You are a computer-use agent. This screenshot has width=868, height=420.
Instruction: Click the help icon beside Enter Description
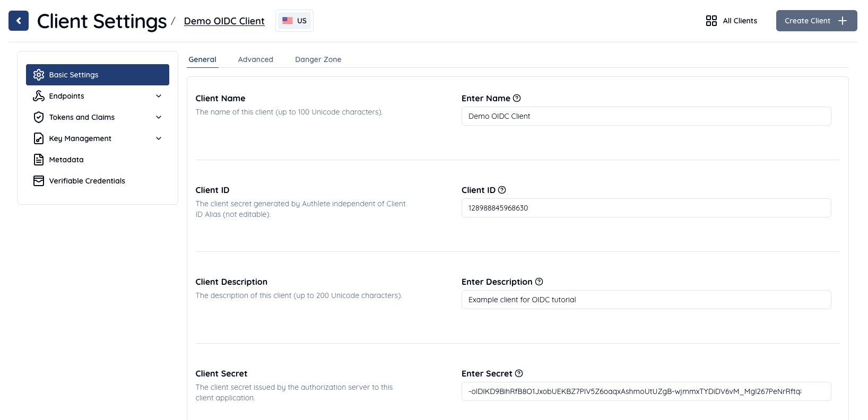pos(539,282)
